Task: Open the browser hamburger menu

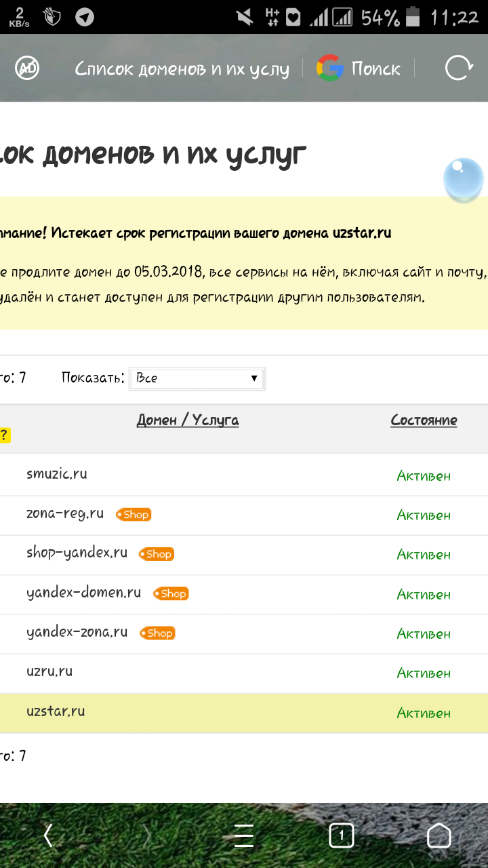Action: [244, 835]
